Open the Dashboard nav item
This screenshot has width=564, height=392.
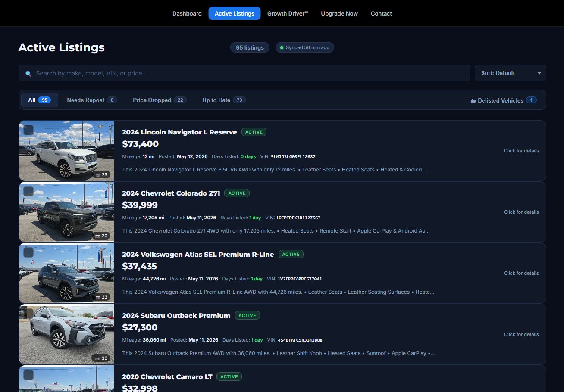pyautogui.click(x=187, y=13)
